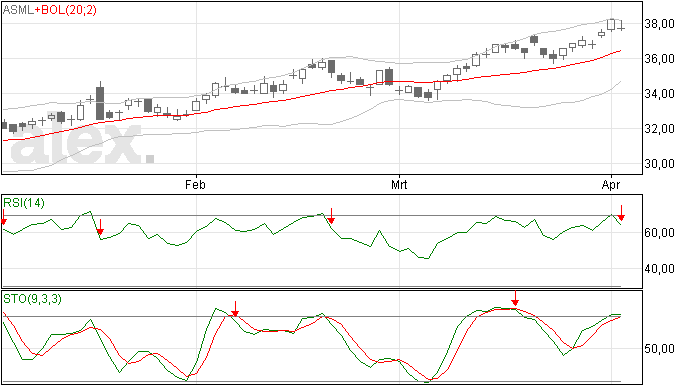The height and width of the screenshot is (387, 690).
Task: Click the STO(9,3,3) panel label
Action: (33, 299)
